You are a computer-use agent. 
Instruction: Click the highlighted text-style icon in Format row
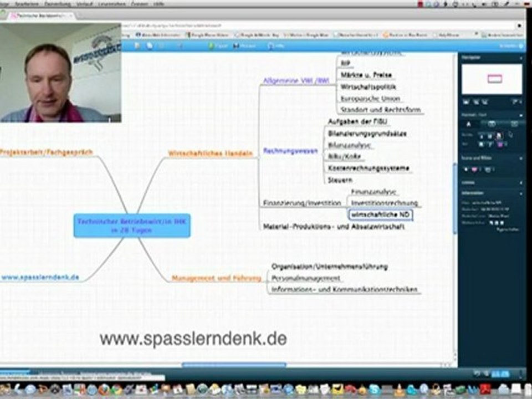pyautogui.click(x=499, y=136)
